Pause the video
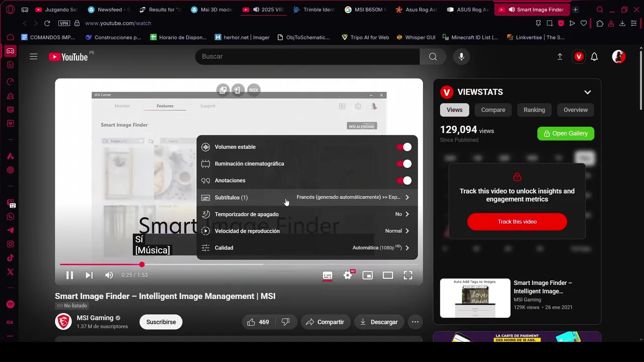This screenshot has width=644, height=362. point(69,275)
